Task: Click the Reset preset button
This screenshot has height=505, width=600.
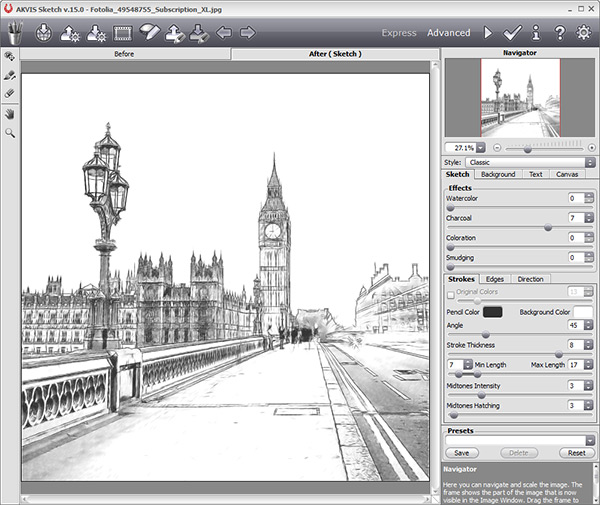Action: click(577, 453)
